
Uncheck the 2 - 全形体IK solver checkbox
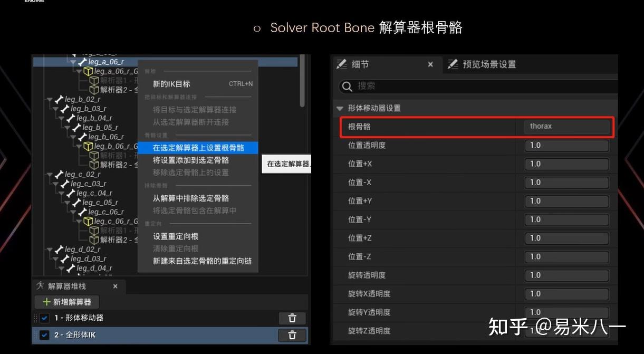[x=44, y=335]
